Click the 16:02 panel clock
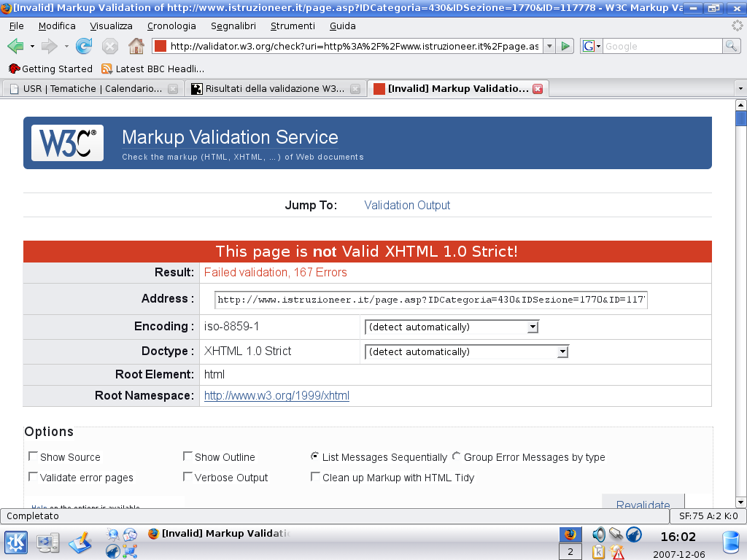Viewport: 747px width, 560px height. click(678, 537)
